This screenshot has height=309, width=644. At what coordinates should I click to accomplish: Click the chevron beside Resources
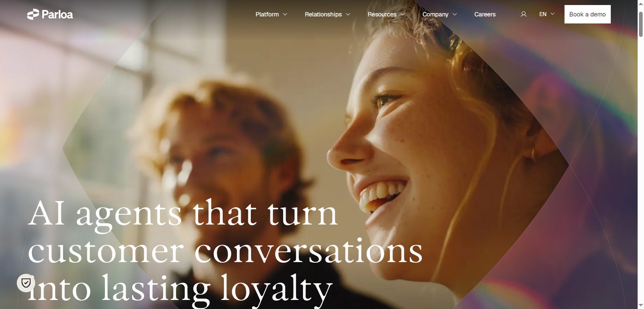pyautogui.click(x=403, y=14)
